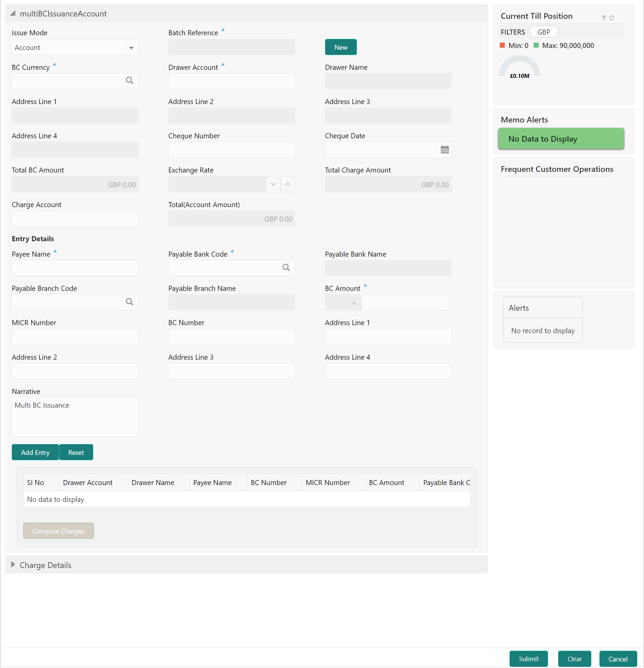Focus the Payee Name input field

[x=75, y=268]
